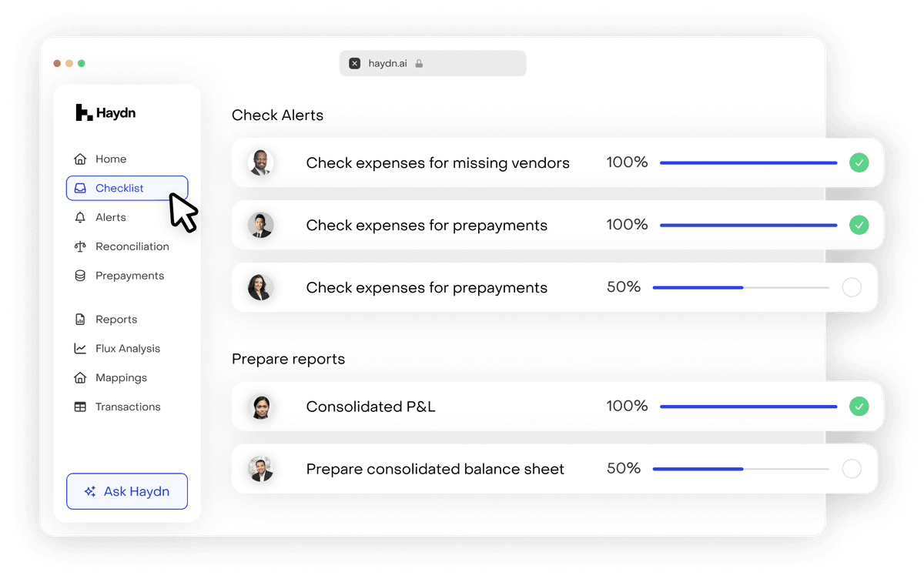
Task: Click the Haydn logo icon
Action: point(83,113)
